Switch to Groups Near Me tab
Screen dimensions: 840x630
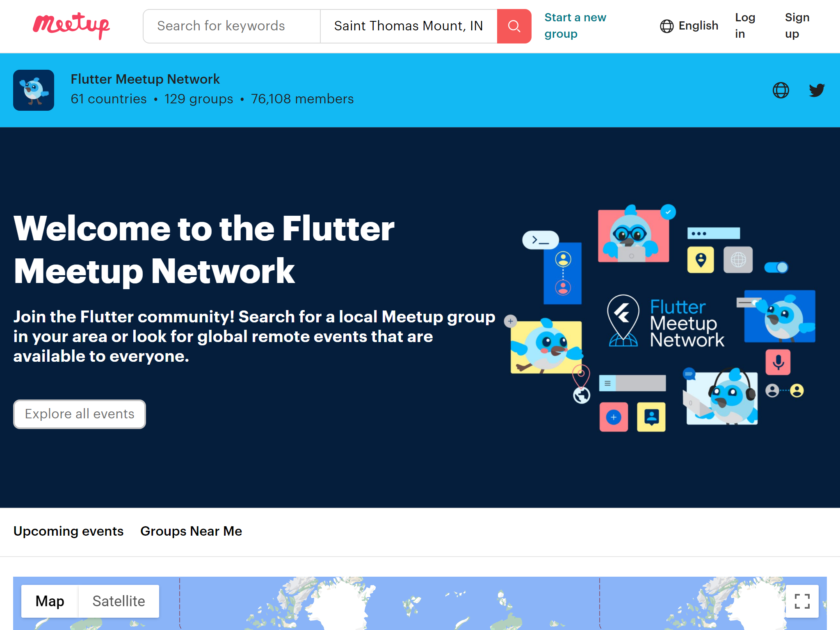tap(191, 531)
